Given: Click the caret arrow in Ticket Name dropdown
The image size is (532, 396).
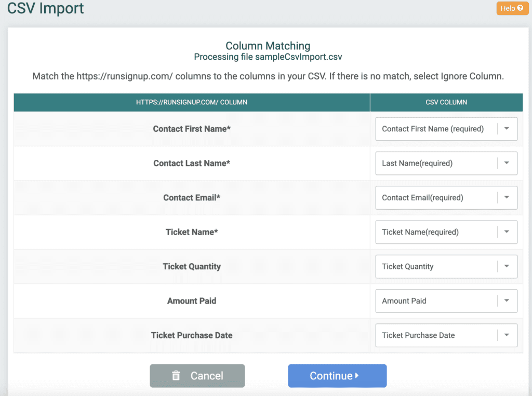Looking at the screenshot, I should [507, 232].
